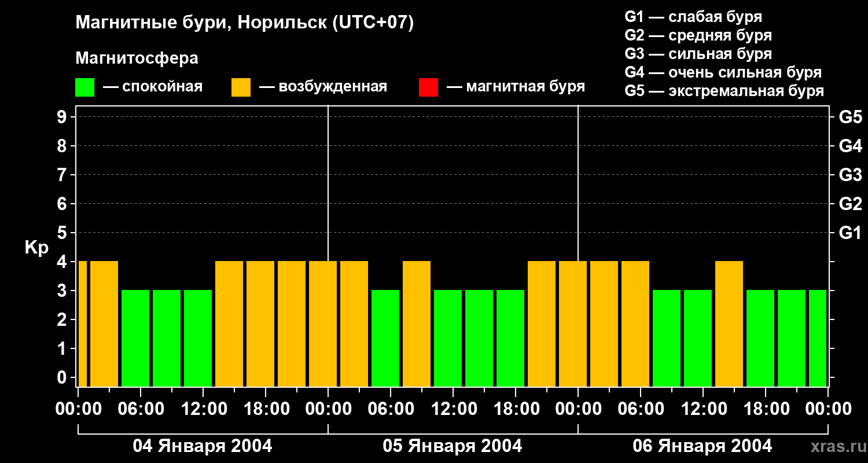Click the green 'спокойная' legend swatch

pos(84,87)
